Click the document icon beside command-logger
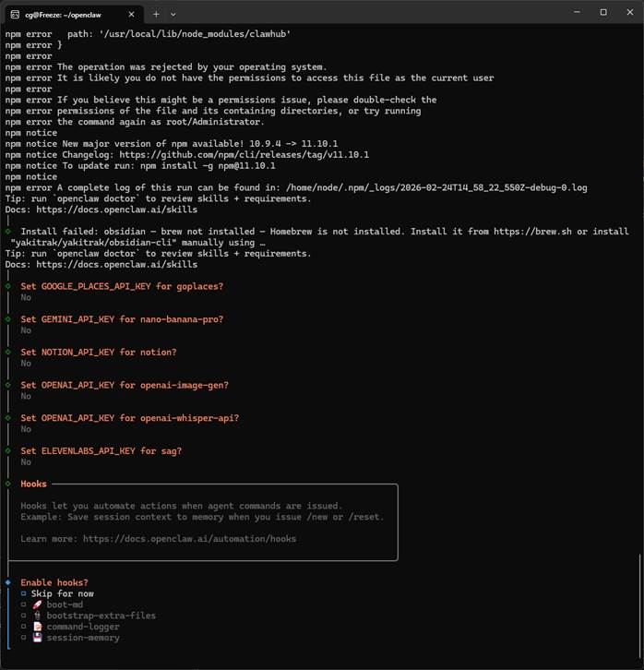The height and width of the screenshot is (670, 644). [x=37, y=627]
